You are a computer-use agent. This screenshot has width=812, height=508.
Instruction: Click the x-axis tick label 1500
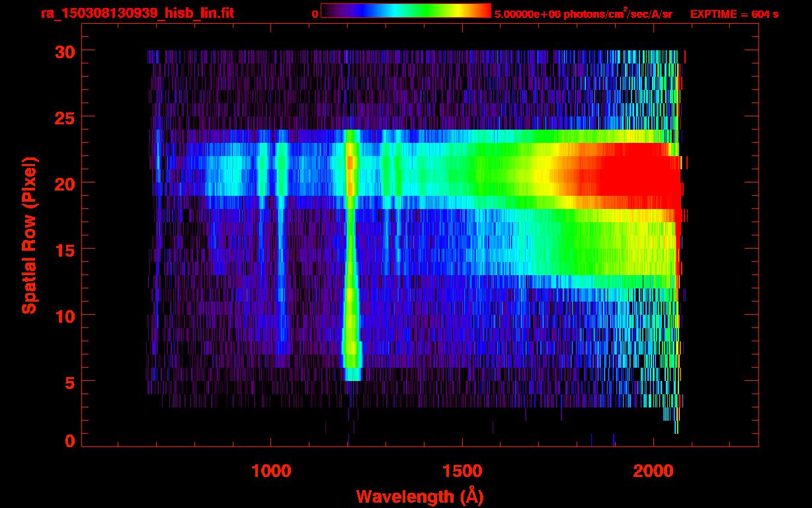coord(462,472)
